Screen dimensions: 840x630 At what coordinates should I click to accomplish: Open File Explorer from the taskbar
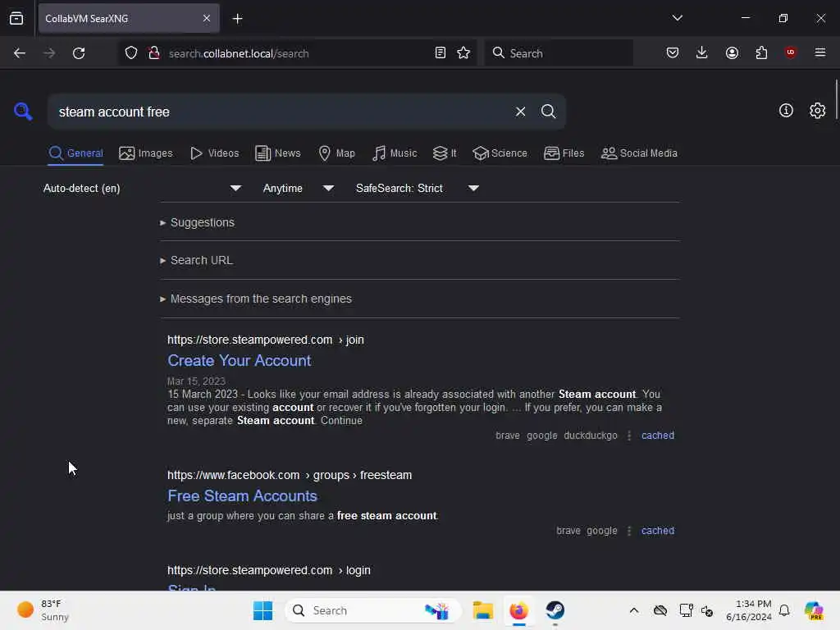point(482,610)
